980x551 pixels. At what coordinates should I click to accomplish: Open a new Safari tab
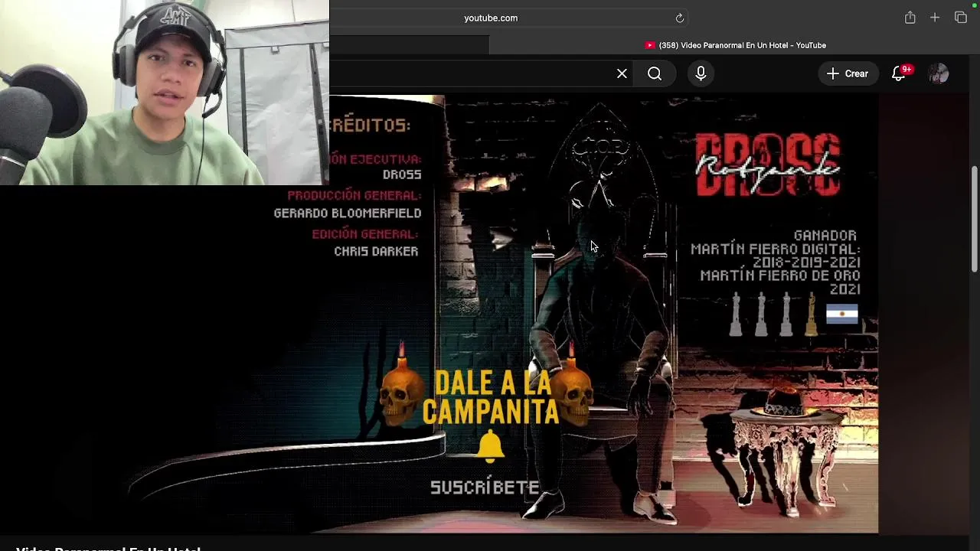pyautogui.click(x=935, y=18)
